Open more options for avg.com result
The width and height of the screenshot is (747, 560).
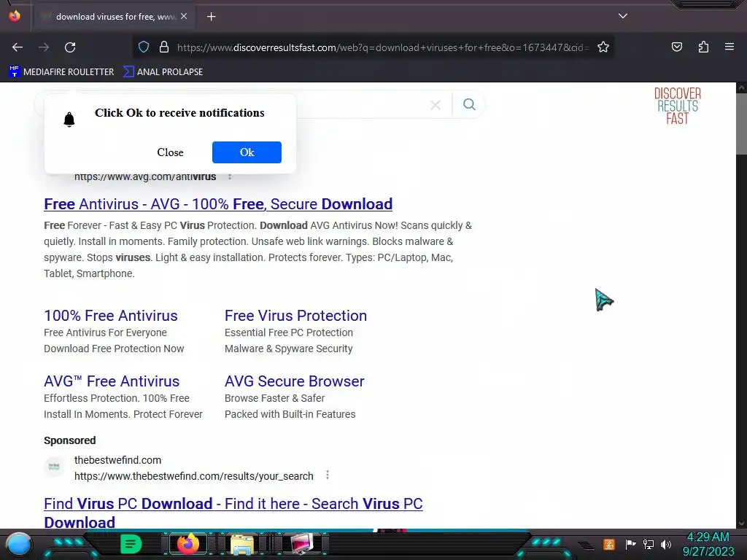[x=230, y=176]
